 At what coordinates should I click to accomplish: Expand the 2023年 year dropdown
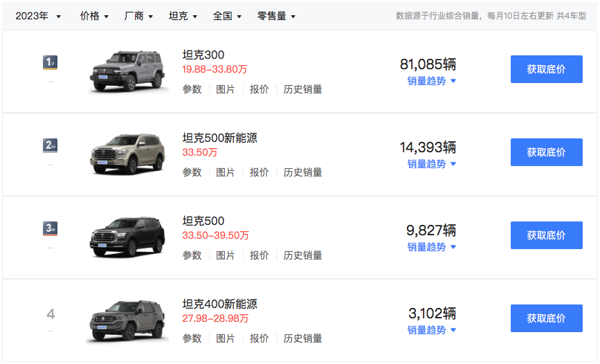[38, 16]
